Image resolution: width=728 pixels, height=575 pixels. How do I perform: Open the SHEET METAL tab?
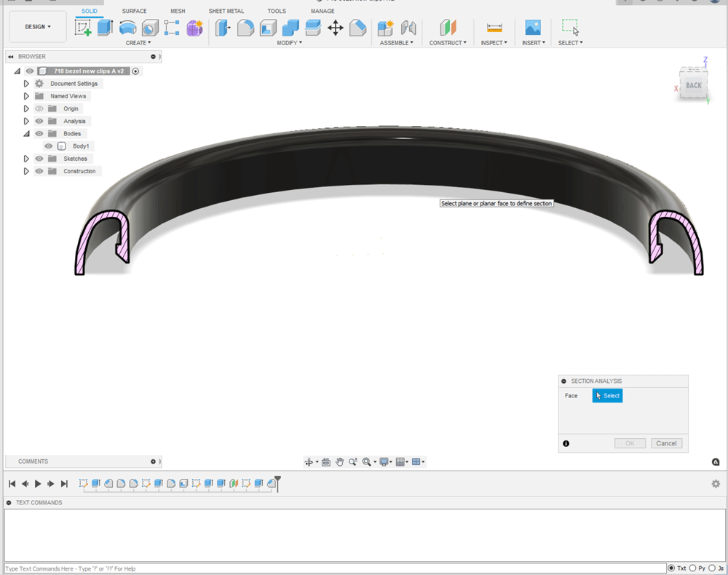tap(226, 11)
